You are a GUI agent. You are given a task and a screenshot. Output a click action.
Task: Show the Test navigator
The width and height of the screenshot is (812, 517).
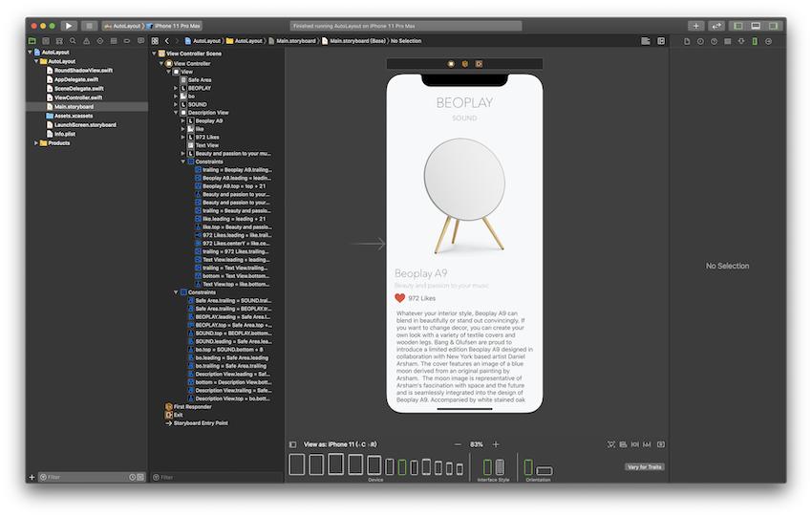click(100, 41)
